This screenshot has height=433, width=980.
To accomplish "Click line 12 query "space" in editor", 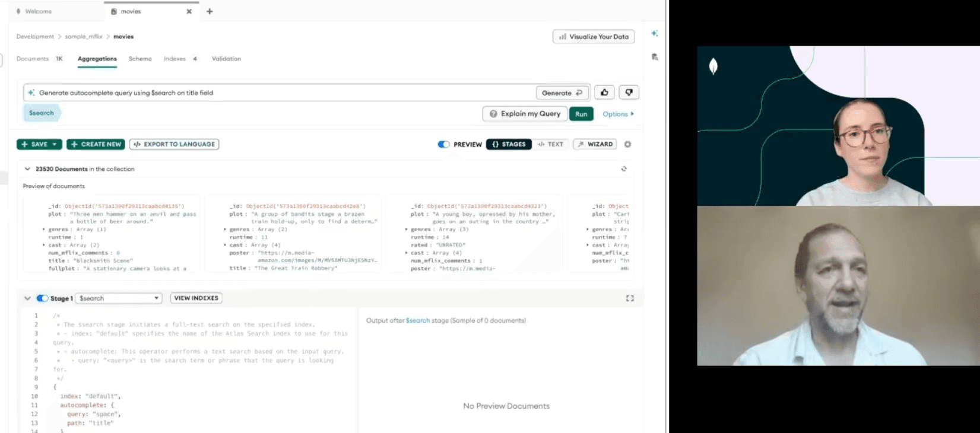I will coord(94,414).
